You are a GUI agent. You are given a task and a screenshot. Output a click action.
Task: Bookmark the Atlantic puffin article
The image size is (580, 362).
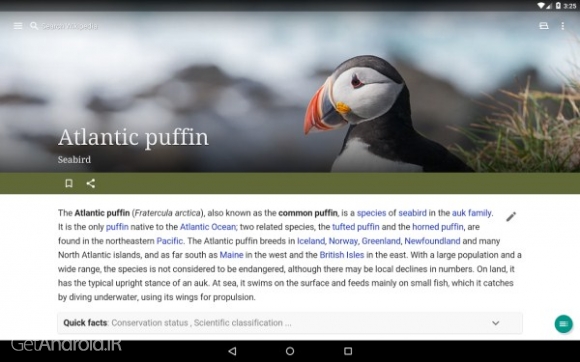69,183
